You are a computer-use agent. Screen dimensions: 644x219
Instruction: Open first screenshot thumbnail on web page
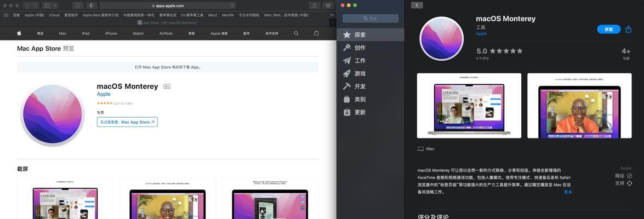point(65,198)
